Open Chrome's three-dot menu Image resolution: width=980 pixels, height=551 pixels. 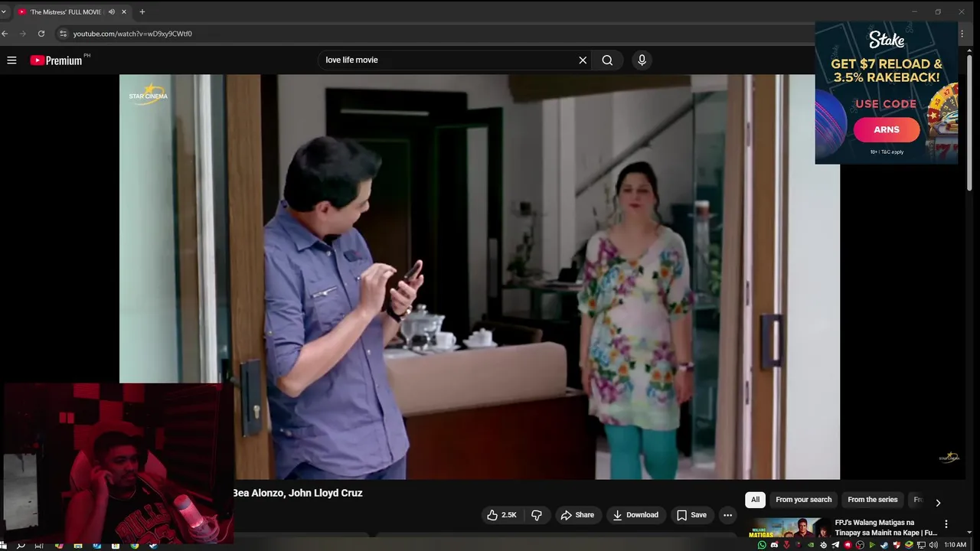pos(962,34)
